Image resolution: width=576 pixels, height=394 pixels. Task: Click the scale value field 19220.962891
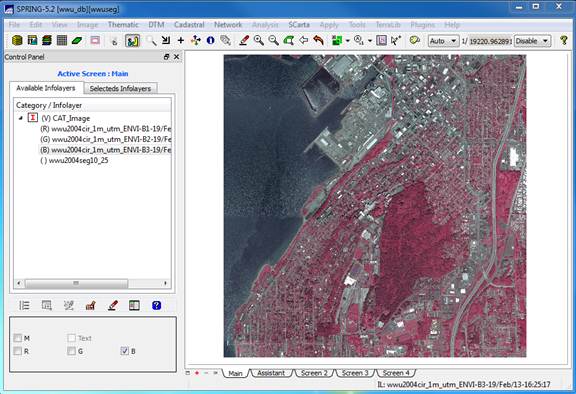[490, 41]
